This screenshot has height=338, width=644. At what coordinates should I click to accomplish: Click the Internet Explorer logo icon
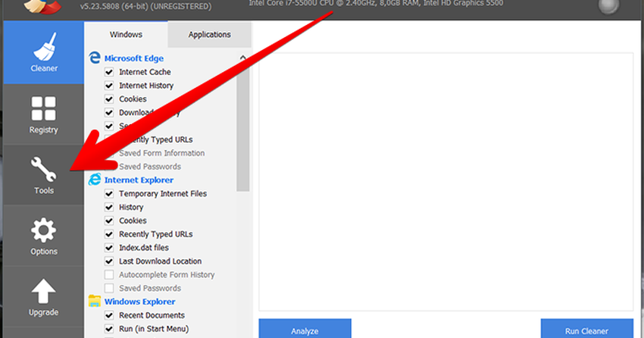(95, 180)
